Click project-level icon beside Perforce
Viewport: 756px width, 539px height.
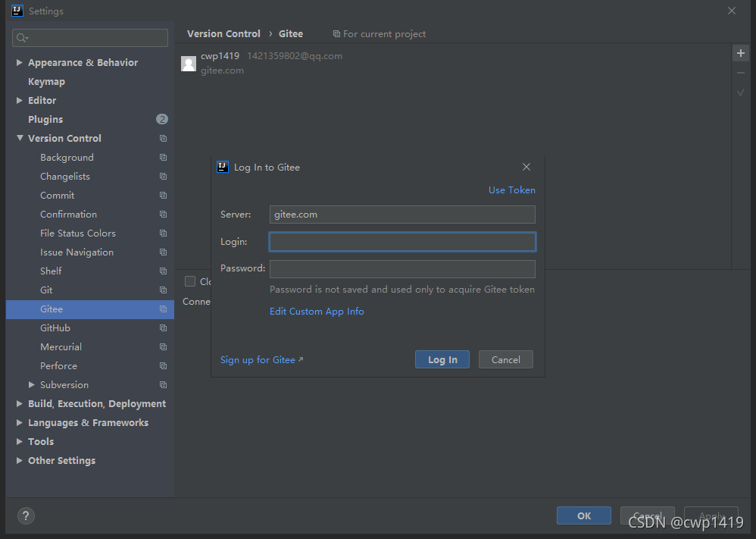(164, 365)
